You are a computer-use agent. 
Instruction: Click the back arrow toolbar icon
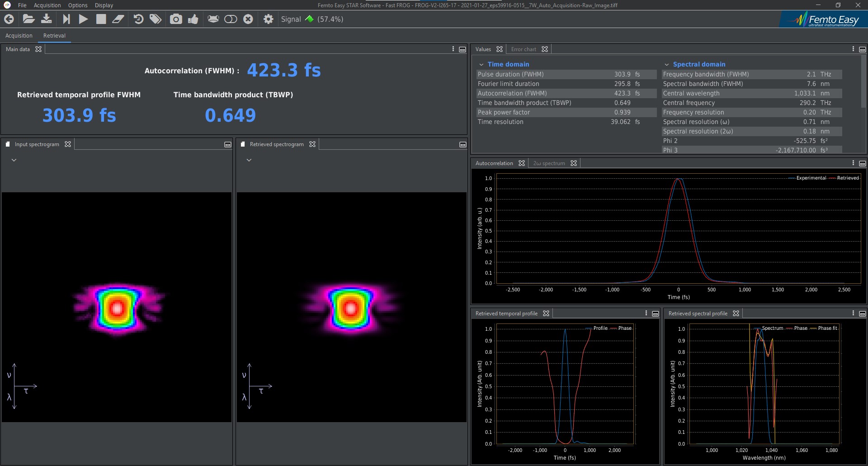point(9,19)
